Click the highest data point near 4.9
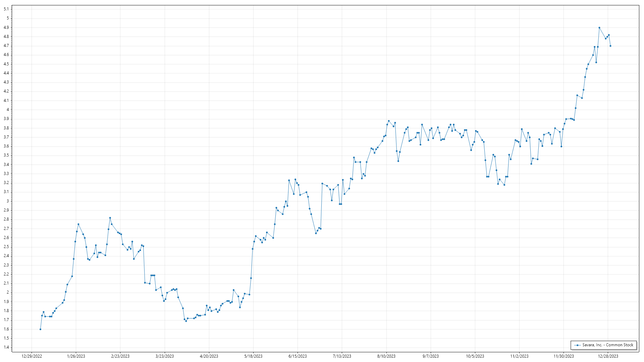The width and height of the screenshot is (644, 362). coord(599,28)
